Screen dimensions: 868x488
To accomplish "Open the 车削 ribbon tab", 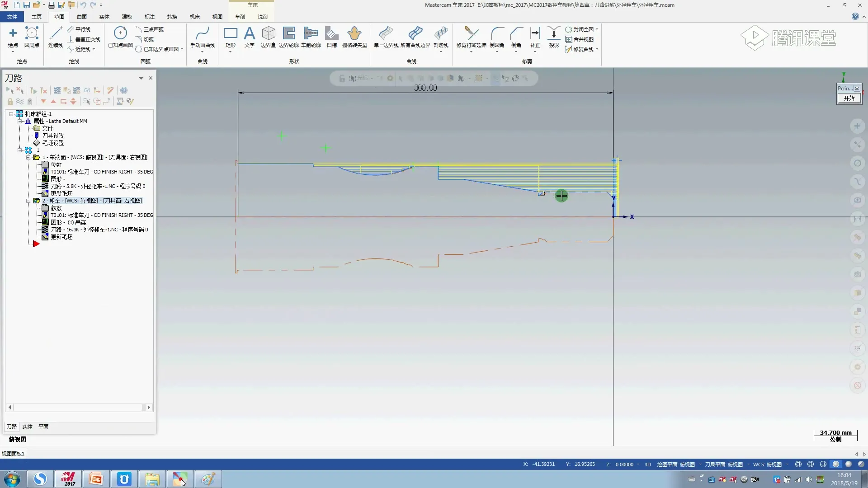I will point(240,17).
